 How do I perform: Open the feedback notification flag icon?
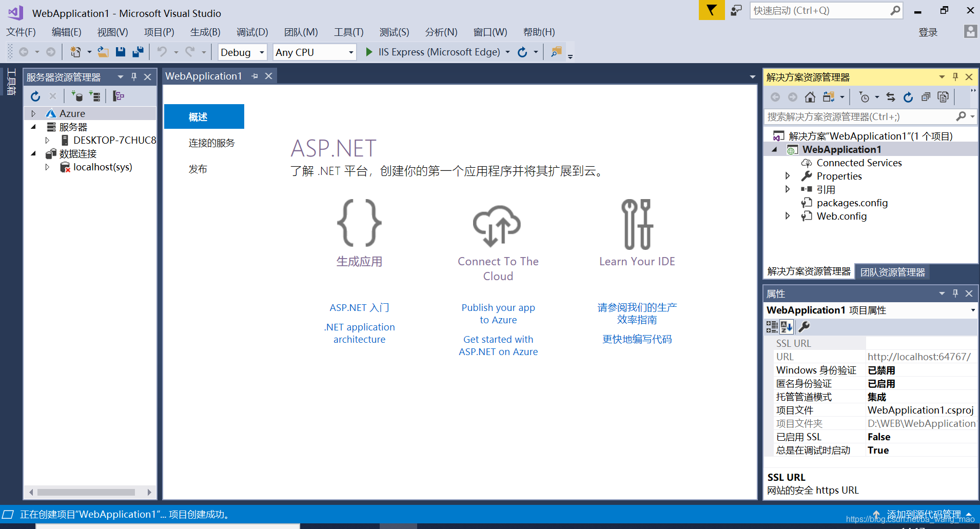click(712, 10)
